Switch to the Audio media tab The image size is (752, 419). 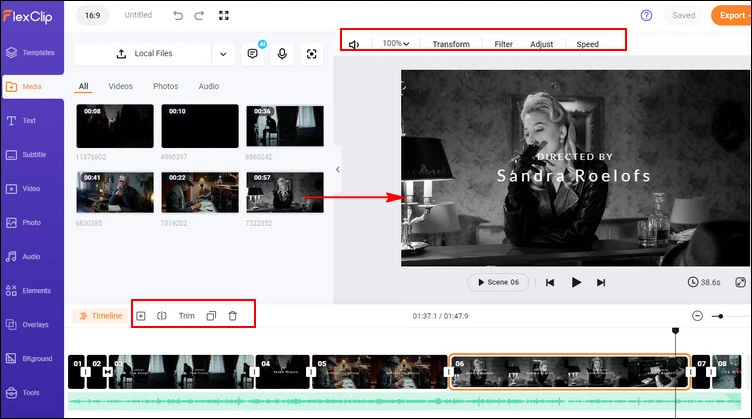point(209,86)
